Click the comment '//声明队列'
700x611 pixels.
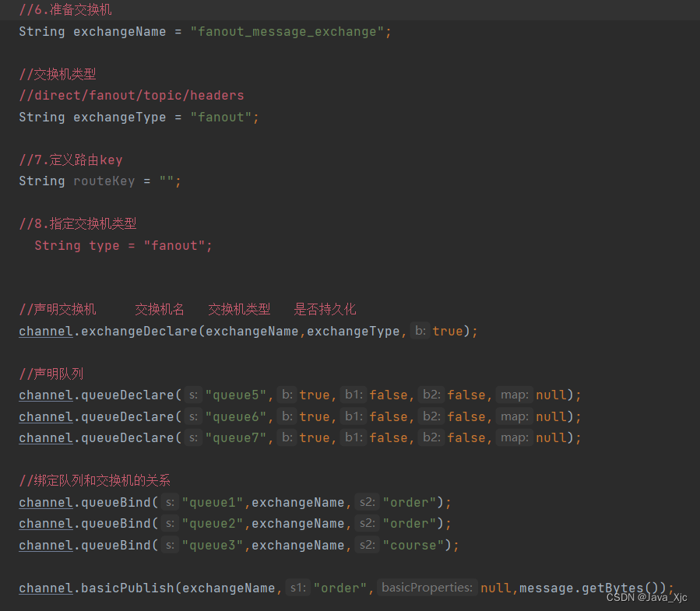[x=51, y=374]
